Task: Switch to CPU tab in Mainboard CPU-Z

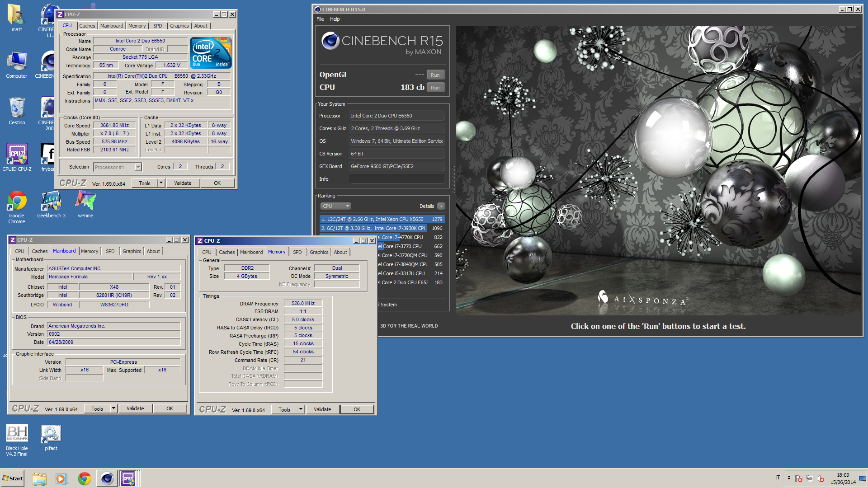Action: [x=19, y=251]
